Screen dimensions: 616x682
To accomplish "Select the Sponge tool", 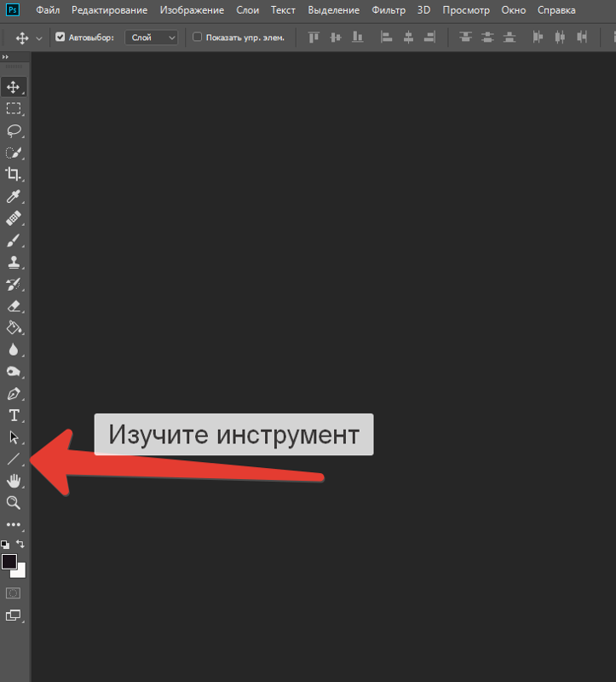I will coord(14,372).
